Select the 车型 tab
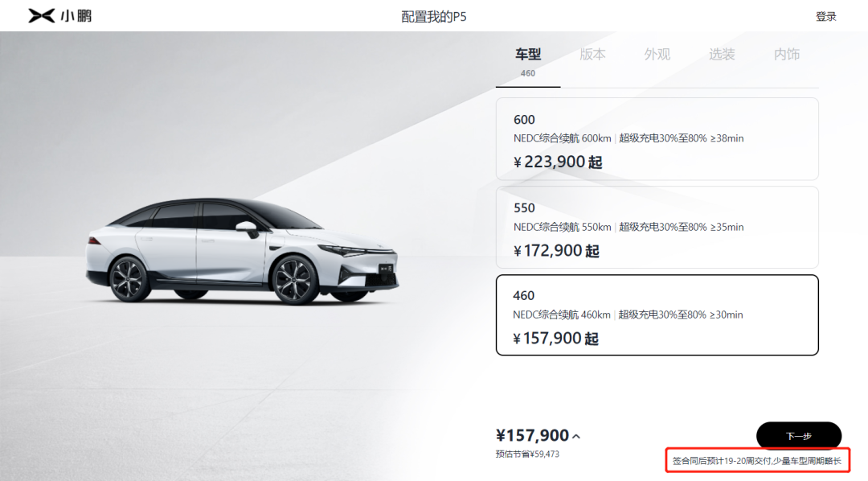 [528, 61]
